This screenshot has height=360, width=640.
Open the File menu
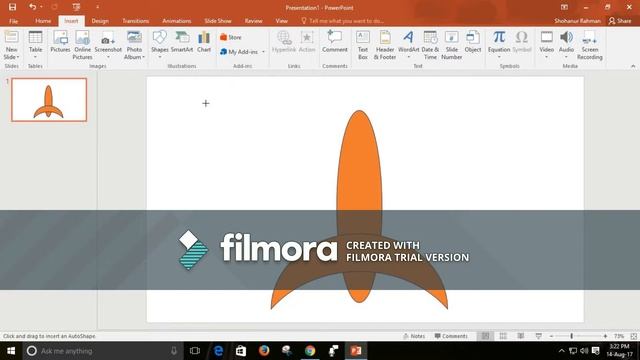coord(13,21)
